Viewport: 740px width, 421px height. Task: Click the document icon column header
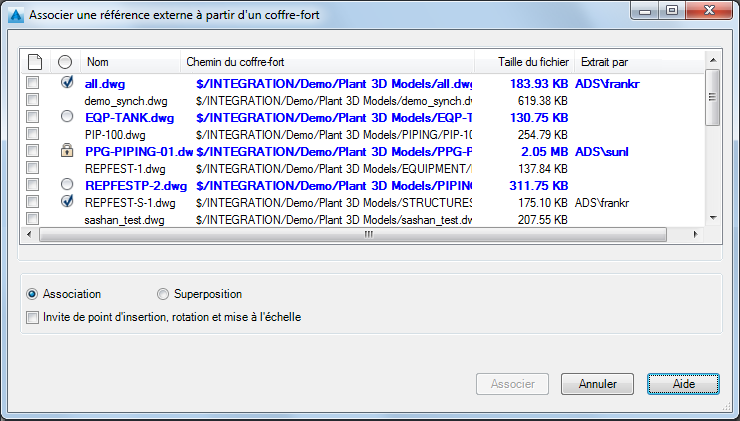34,63
